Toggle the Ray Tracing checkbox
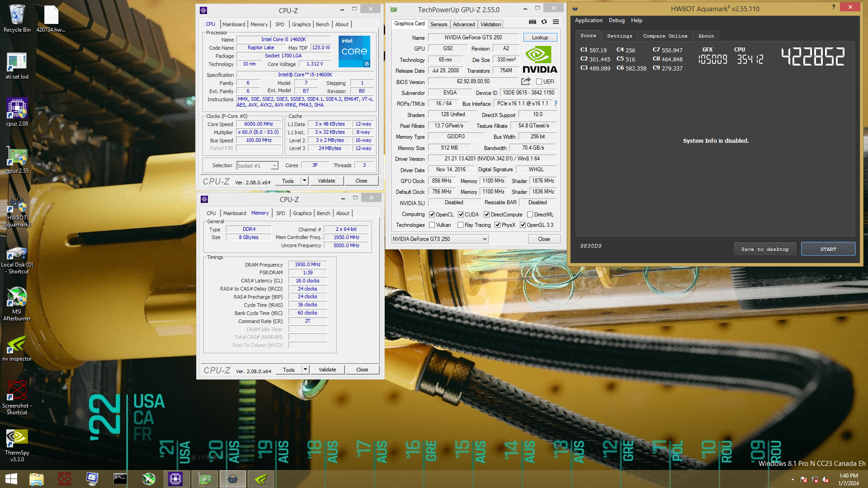 460,225
